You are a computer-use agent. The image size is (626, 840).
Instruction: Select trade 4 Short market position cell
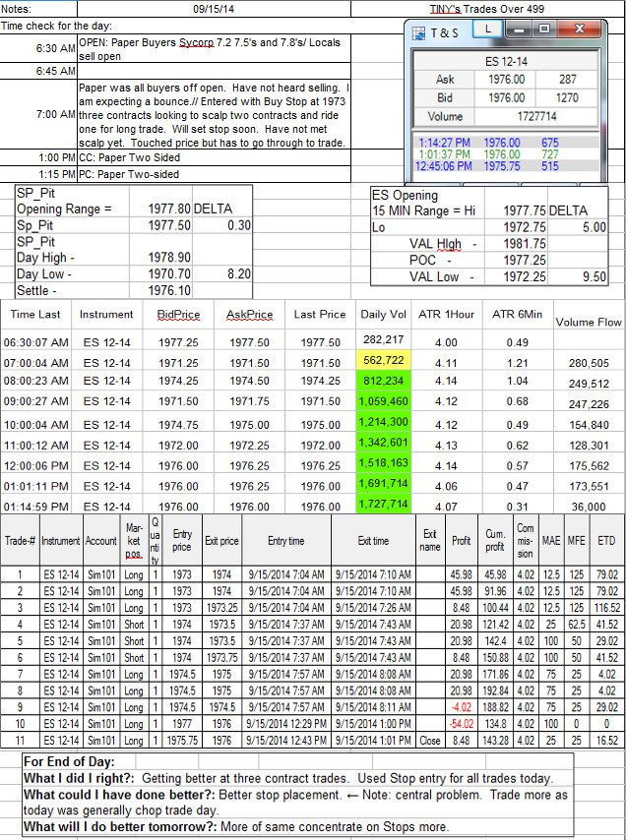tap(134, 625)
